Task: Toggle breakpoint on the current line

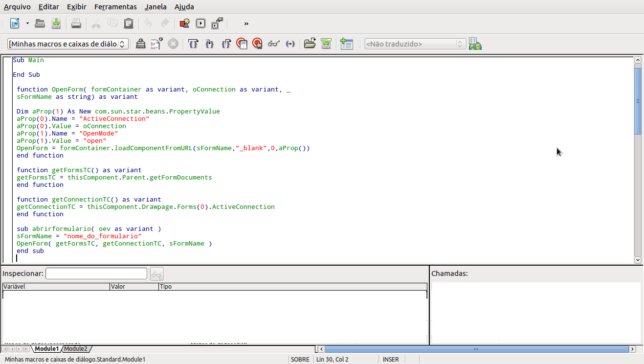Action: pos(242,44)
